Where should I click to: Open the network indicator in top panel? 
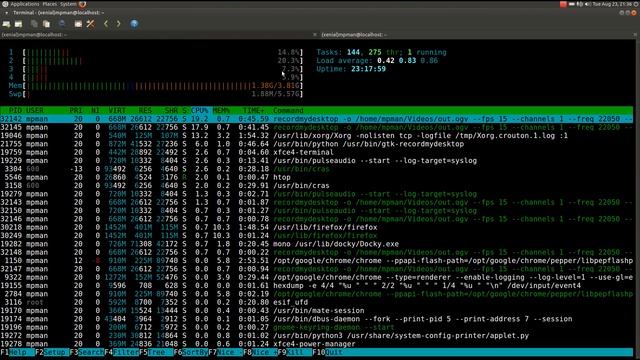click(580, 4)
